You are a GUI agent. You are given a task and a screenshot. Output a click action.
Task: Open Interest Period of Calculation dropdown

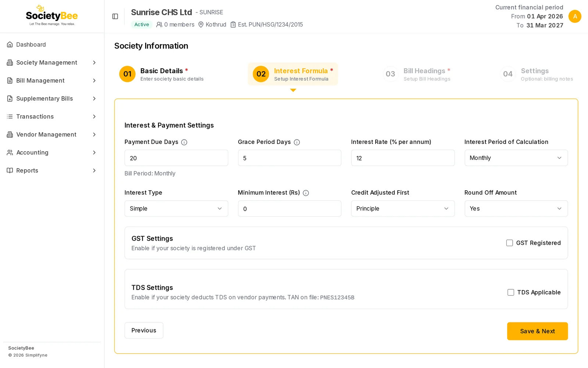coord(516,158)
